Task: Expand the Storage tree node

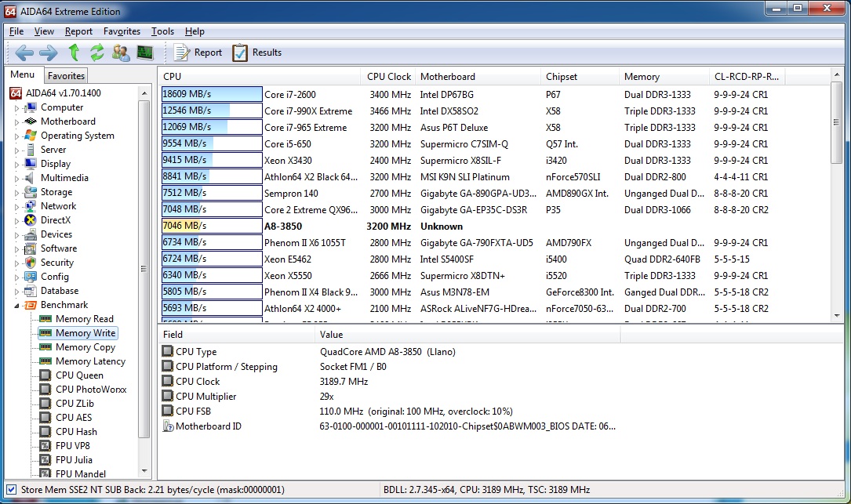Action: [16, 193]
